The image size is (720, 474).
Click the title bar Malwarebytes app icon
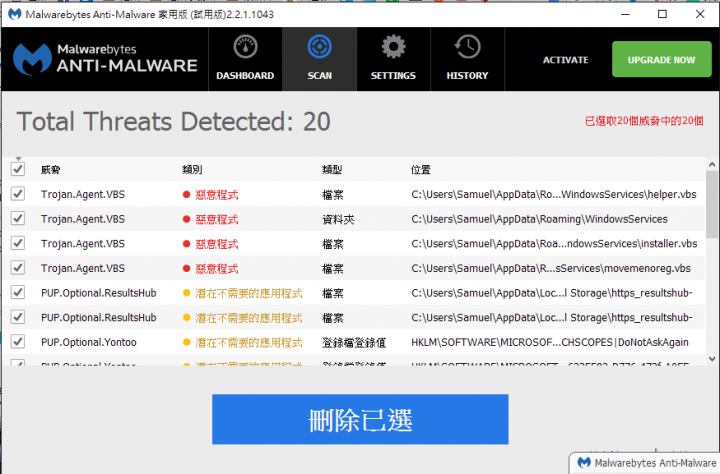15,14
